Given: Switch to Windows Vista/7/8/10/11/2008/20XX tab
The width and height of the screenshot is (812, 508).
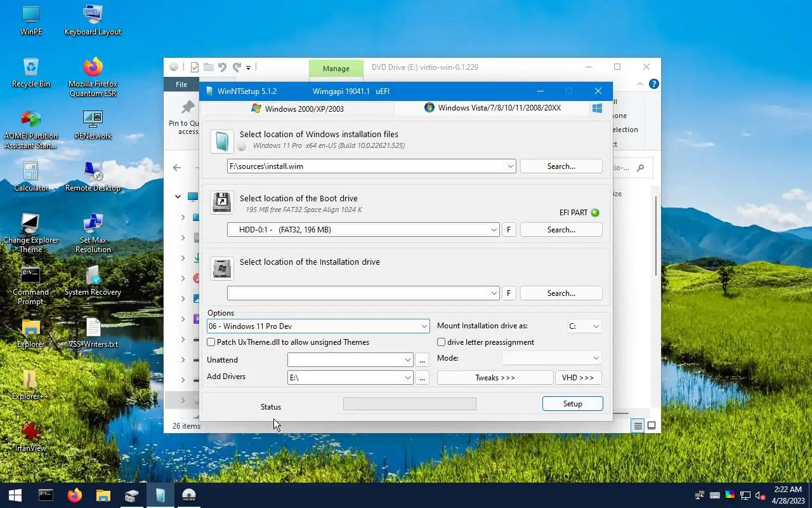Looking at the screenshot, I should 492,108.
